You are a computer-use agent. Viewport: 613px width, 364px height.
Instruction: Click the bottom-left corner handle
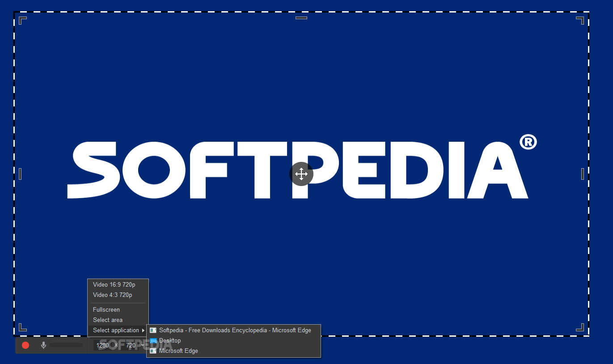point(23,327)
